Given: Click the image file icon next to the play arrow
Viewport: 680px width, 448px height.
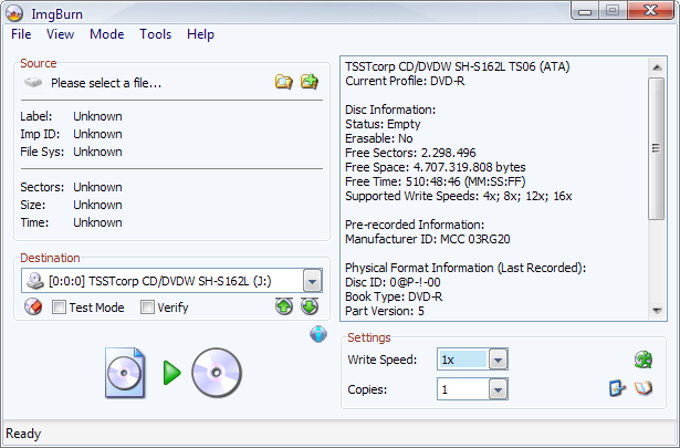Looking at the screenshot, I should (x=125, y=373).
